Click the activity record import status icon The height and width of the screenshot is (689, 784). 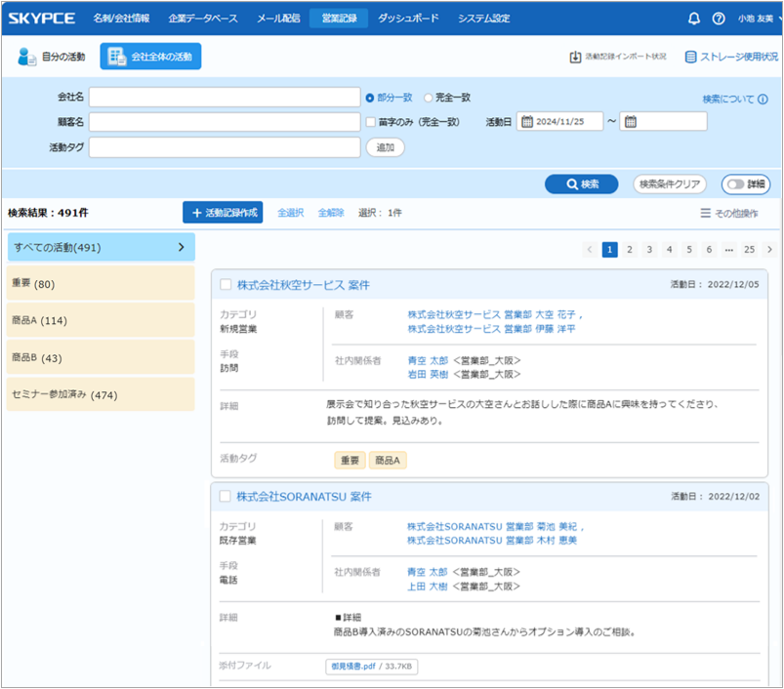(x=575, y=57)
